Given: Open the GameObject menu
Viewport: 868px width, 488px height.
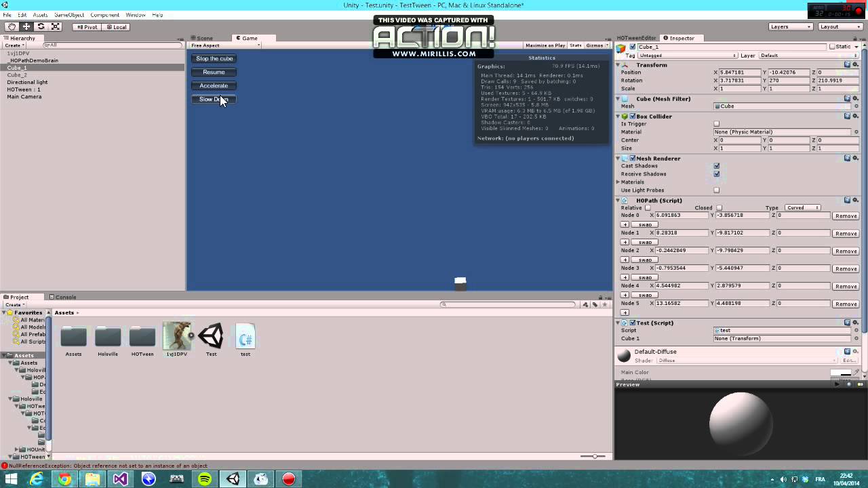Looking at the screenshot, I should (68, 15).
